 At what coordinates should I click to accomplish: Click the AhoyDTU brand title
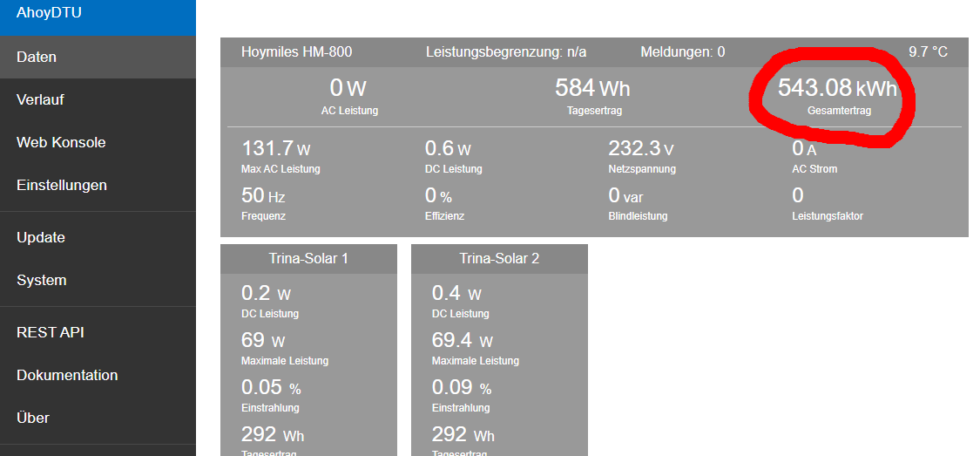click(49, 13)
